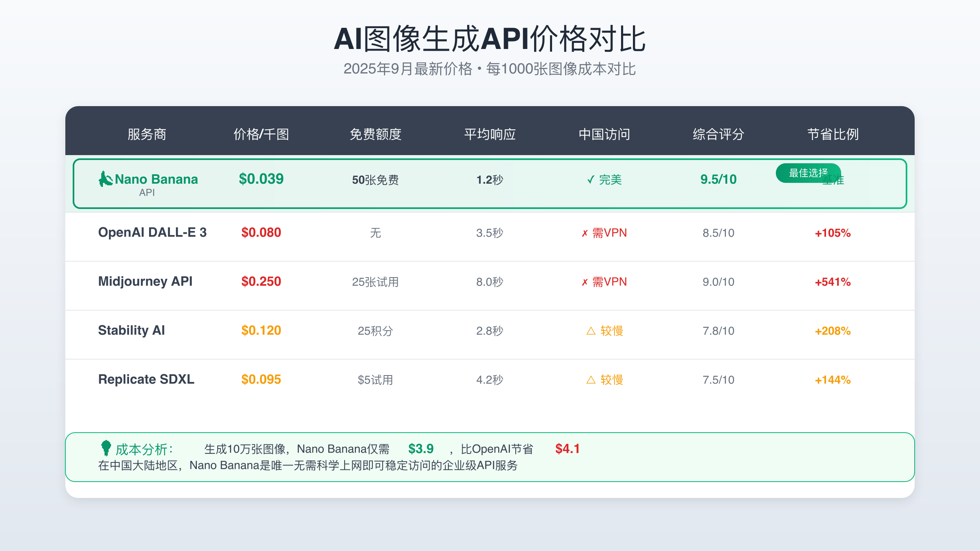Select the 平均响应 column header
This screenshot has height=551, width=980.
[x=490, y=134]
